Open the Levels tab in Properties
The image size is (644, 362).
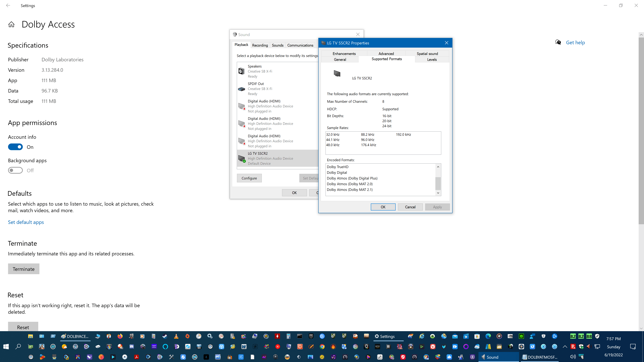coord(432,59)
